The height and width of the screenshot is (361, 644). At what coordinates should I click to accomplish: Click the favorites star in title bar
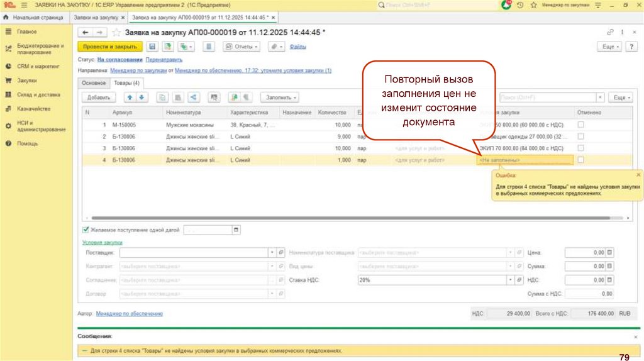point(533,4)
